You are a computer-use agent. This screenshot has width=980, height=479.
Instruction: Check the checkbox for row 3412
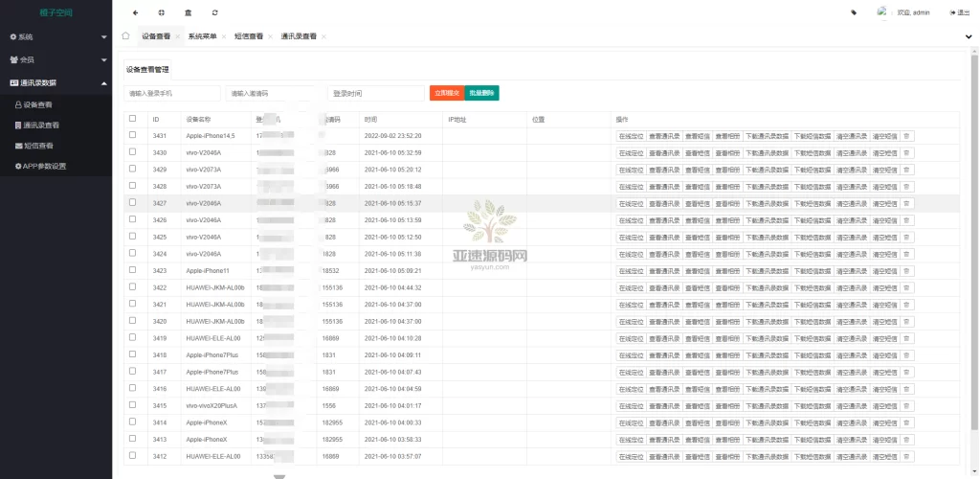(x=132, y=456)
